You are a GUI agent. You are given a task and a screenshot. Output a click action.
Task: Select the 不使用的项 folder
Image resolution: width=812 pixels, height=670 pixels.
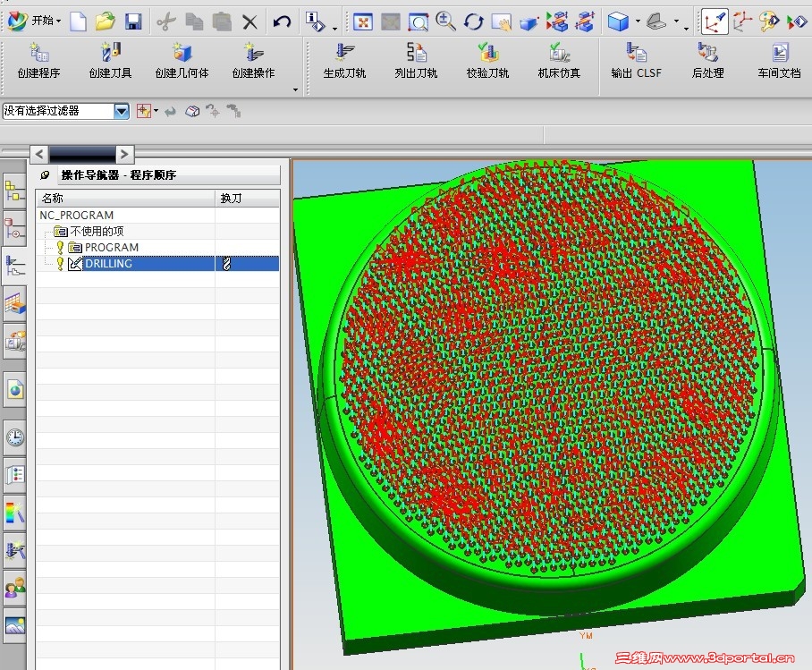[97, 231]
